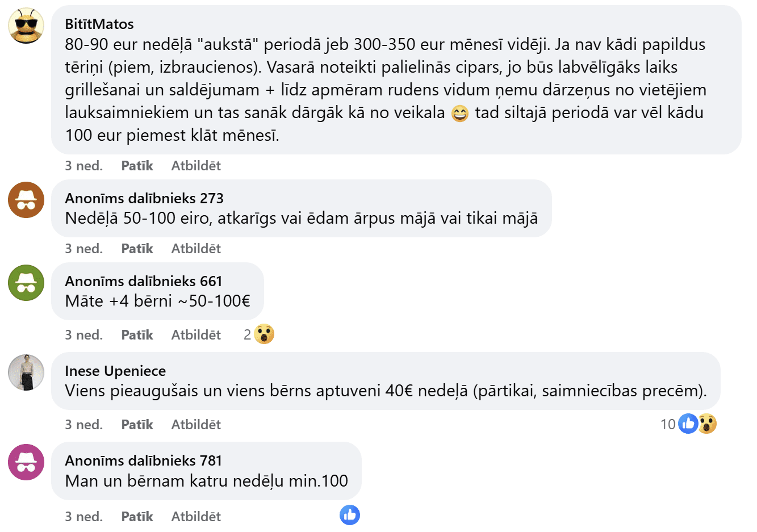
Task: Click Anonīms dalībnieks 781 pink avatar
Action: [x=26, y=462]
